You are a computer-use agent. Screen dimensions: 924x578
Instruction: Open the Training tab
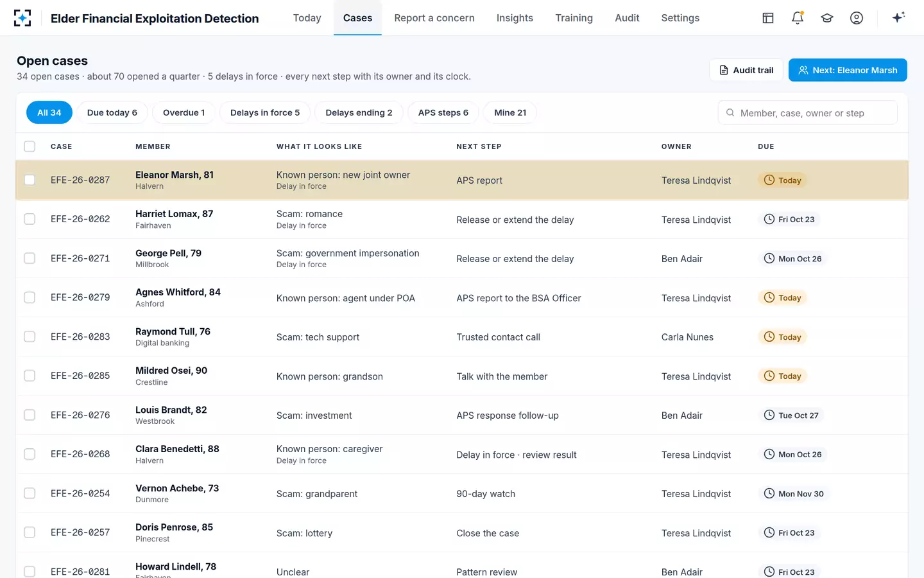(574, 18)
